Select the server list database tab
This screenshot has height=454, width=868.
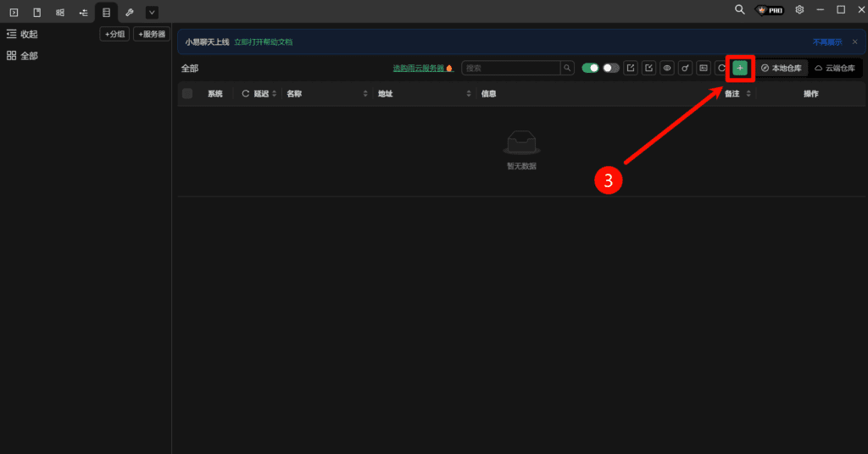pos(106,12)
